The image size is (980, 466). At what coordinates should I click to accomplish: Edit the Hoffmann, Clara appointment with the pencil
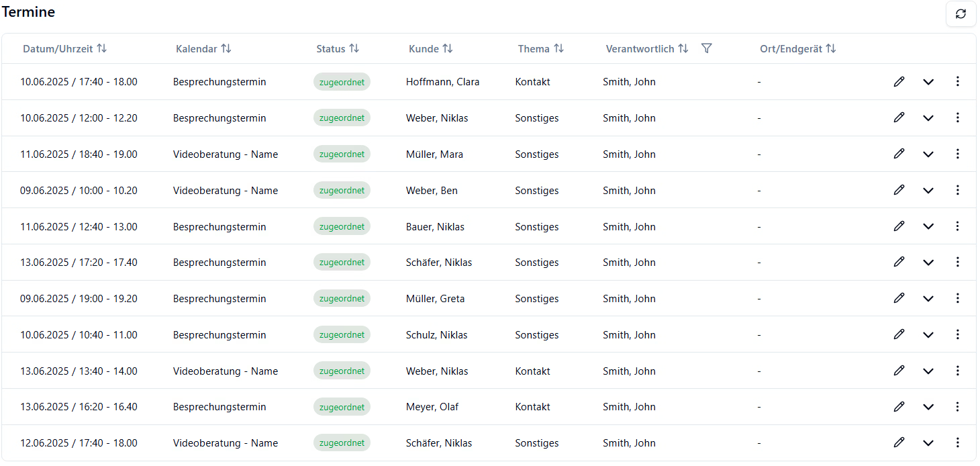click(899, 81)
